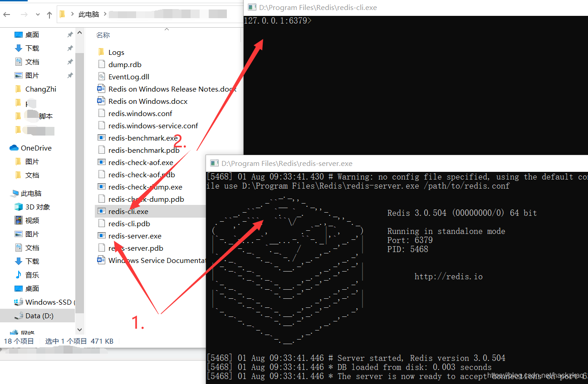Sort by the 名称 column header
Image resolution: width=588 pixels, height=384 pixels.
[x=103, y=35]
